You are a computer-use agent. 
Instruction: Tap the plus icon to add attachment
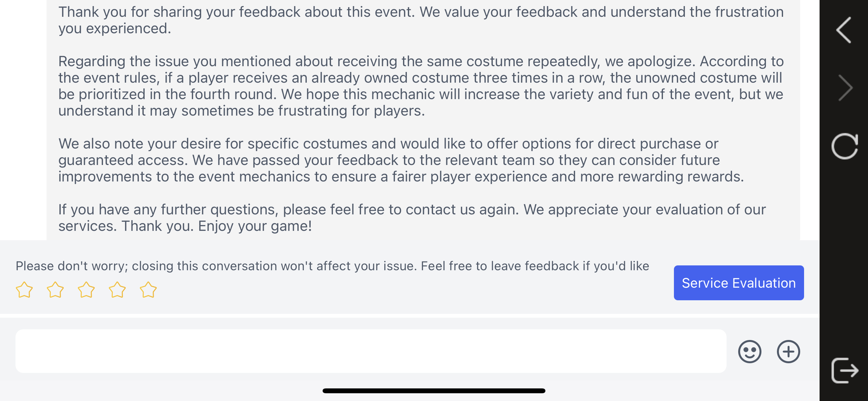[788, 352]
